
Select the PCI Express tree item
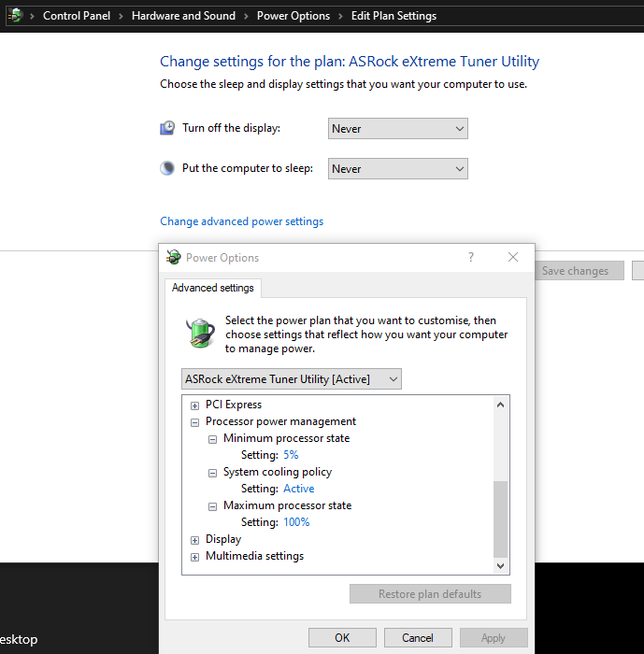click(x=234, y=405)
